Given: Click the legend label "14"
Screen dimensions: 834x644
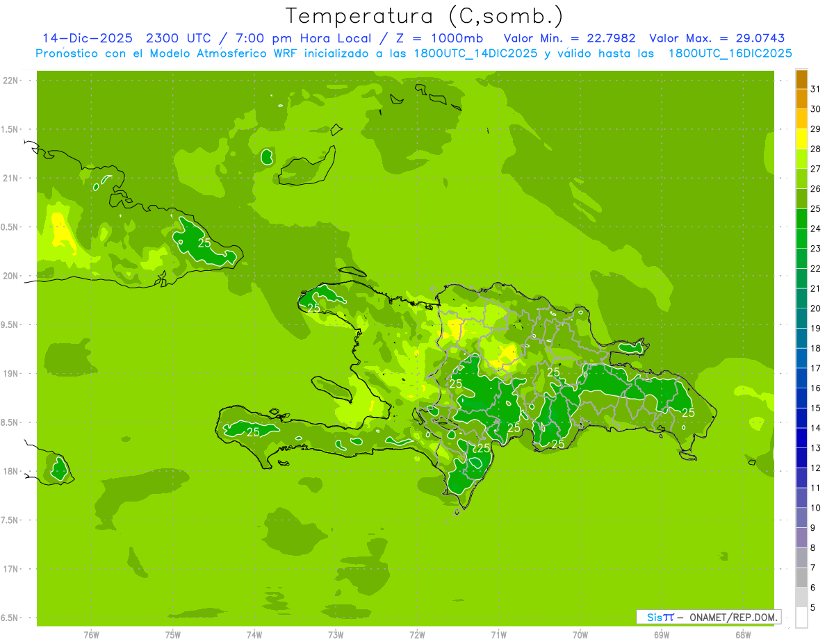Looking at the screenshot, I should click(x=816, y=429).
